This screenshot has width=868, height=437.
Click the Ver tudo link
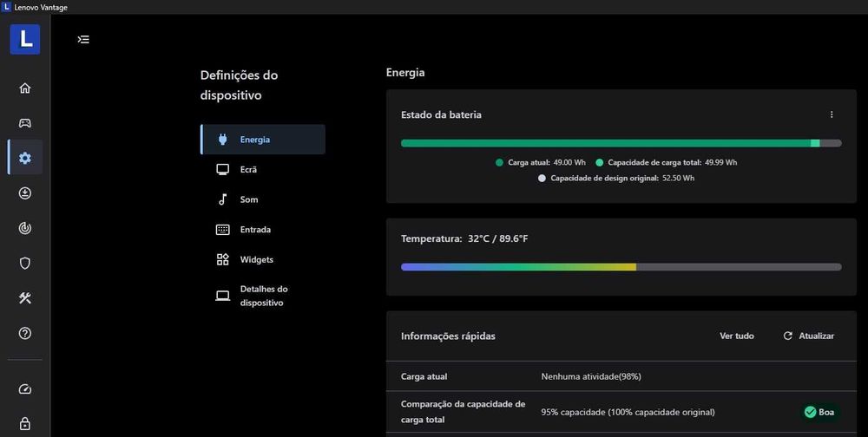coord(737,336)
